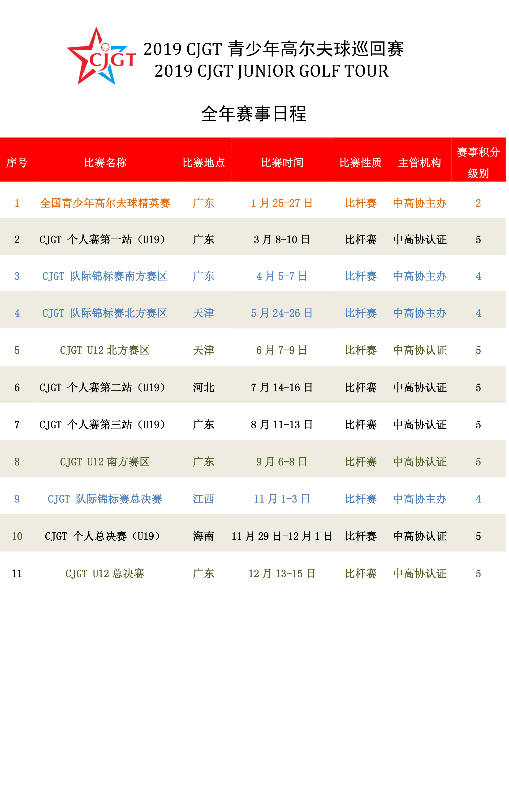509x812 pixels.
Task: Click 天津 in the U12 北方赛区 row
Action: (204, 350)
